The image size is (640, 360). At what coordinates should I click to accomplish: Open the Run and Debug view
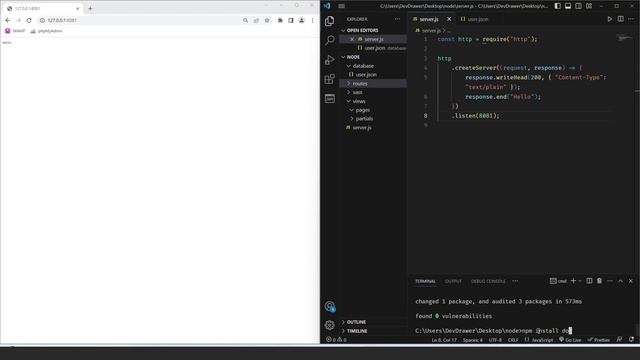(x=329, y=60)
